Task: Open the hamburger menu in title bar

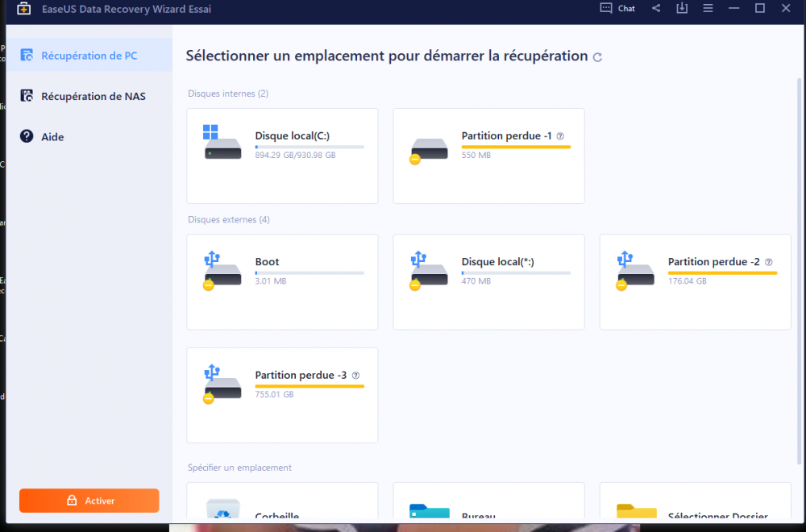Action: [708, 8]
